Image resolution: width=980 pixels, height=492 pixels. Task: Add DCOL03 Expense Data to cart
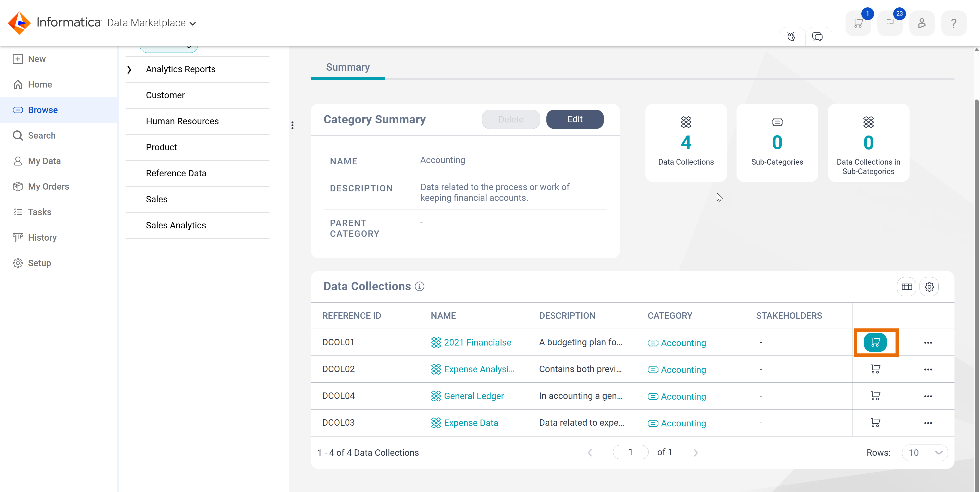pos(875,422)
